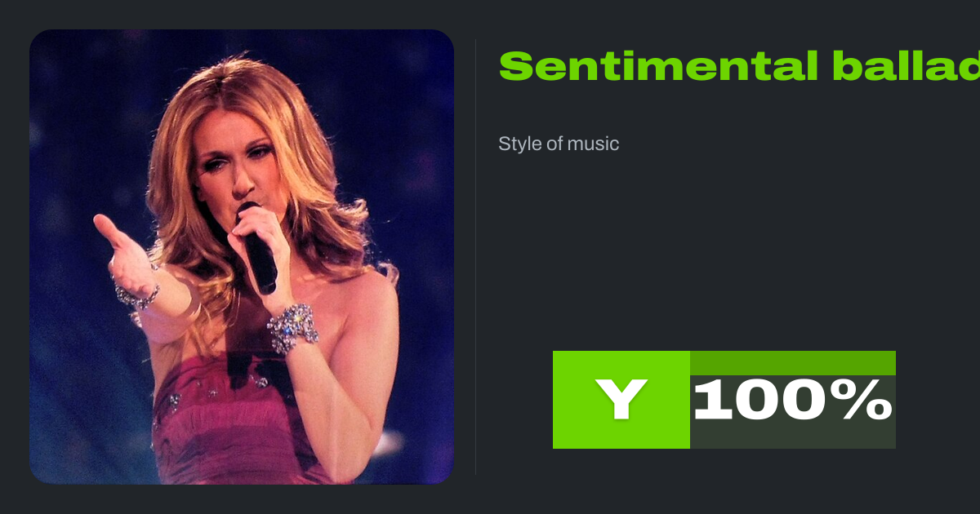Click the vertical divider beside the photo
The width and height of the screenshot is (980, 514).
[x=476, y=256]
